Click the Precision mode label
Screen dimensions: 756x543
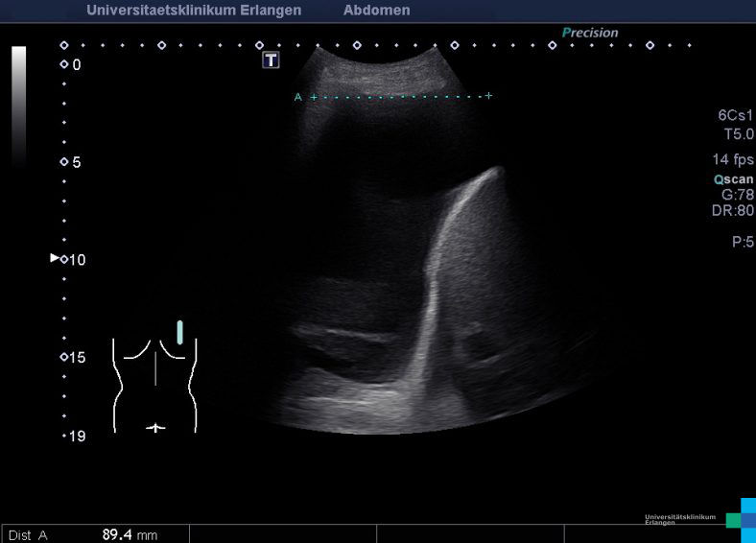pos(590,33)
